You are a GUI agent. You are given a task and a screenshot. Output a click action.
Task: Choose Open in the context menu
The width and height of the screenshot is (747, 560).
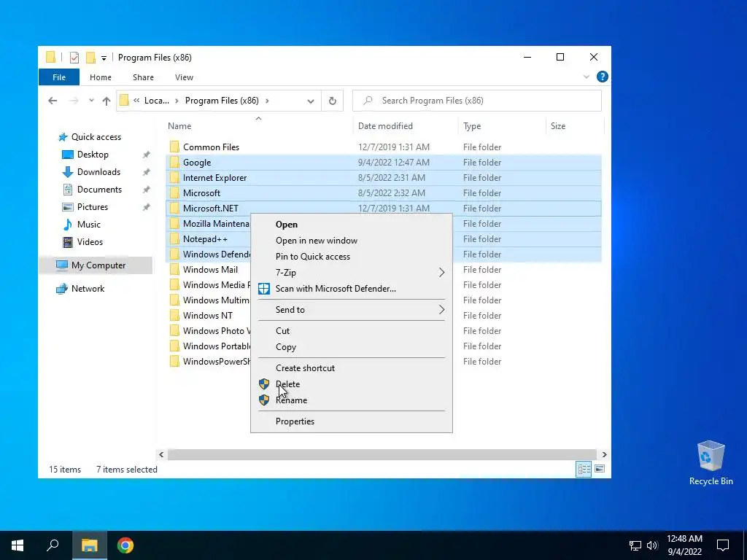click(x=352, y=225)
